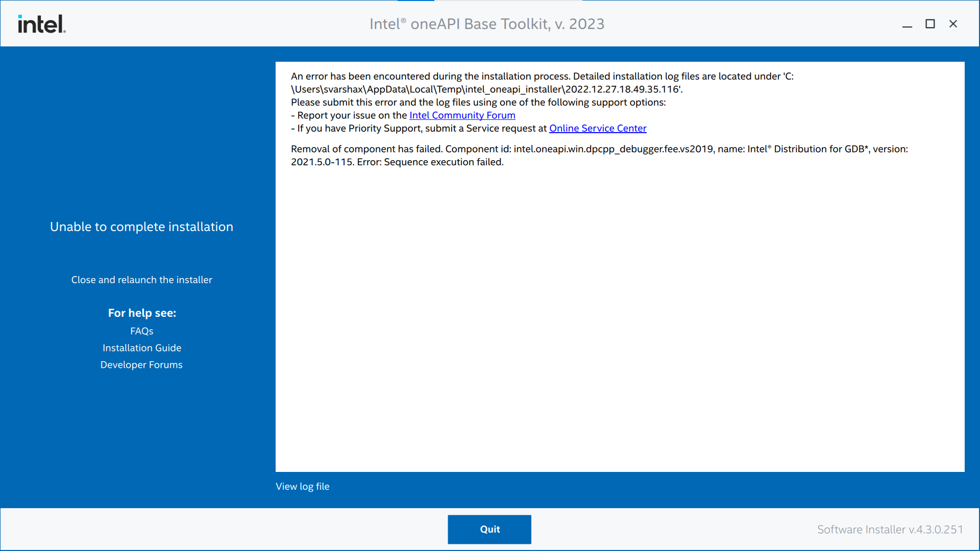Viewport: 980px width, 551px height.
Task: Click 'Close and relaunch the installer' text
Action: [x=141, y=280]
